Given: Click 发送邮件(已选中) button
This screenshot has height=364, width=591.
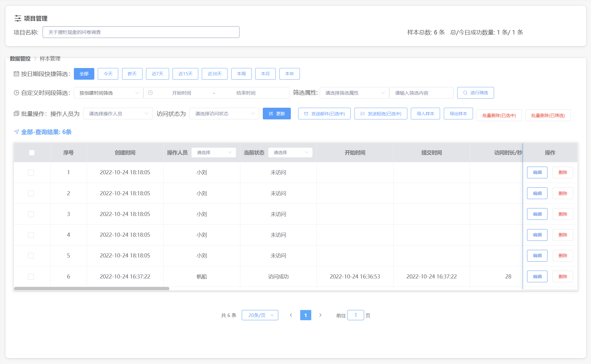Looking at the screenshot, I should coord(324,114).
